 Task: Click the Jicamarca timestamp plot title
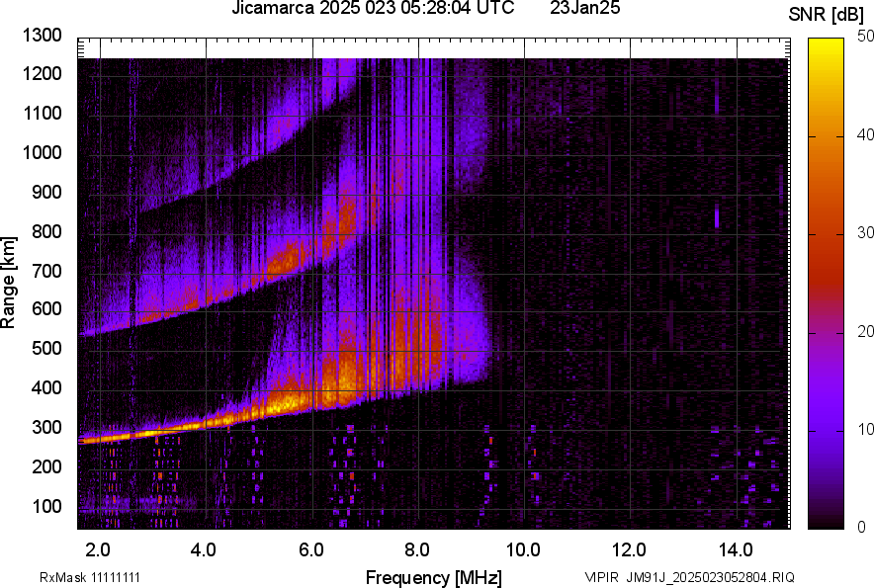pos(373,9)
